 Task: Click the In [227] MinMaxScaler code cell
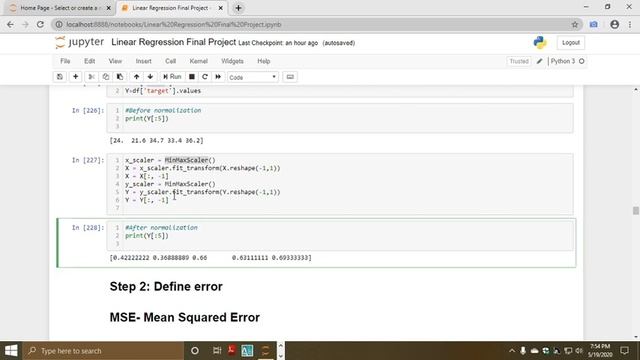(340, 184)
